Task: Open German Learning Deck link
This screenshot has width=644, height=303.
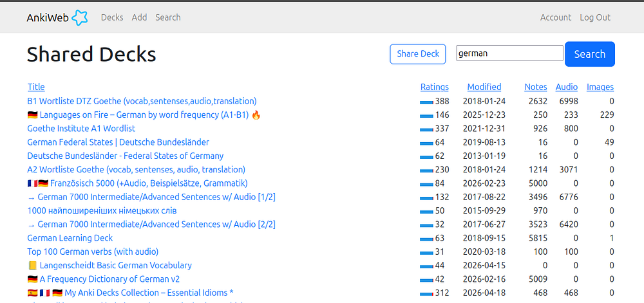Action: click(70, 238)
